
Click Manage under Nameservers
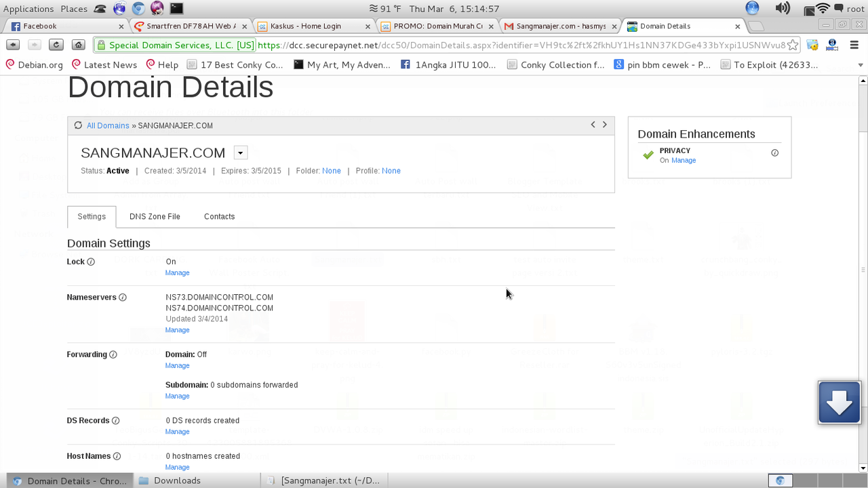coord(177,330)
